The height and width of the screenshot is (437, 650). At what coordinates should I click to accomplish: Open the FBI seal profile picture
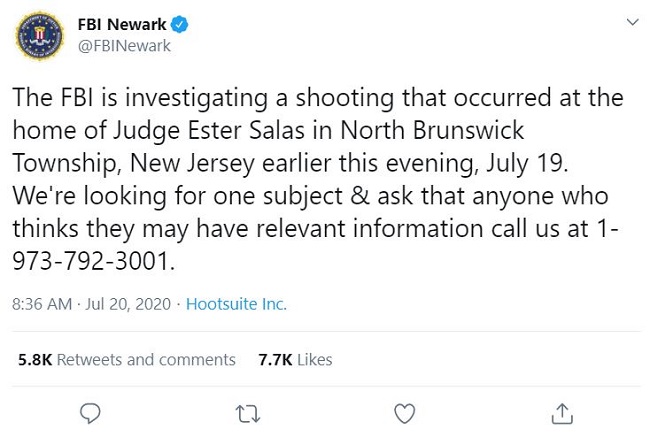[39, 36]
